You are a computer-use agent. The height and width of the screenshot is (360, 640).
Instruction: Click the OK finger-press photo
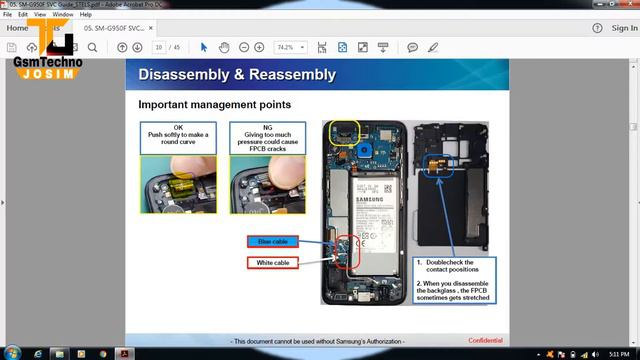click(178, 184)
